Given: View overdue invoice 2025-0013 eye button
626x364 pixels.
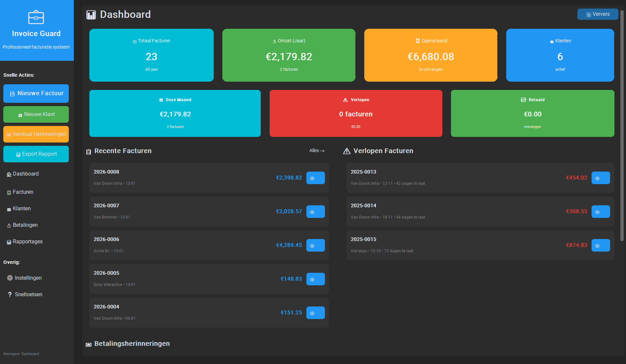Looking at the screenshot, I should click(x=601, y=178).
